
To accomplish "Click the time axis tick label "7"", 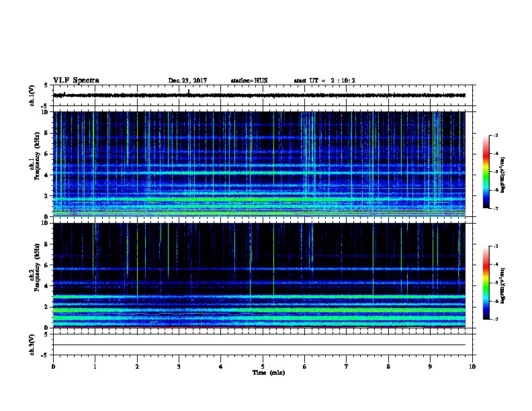I will (x=347, y=366).
